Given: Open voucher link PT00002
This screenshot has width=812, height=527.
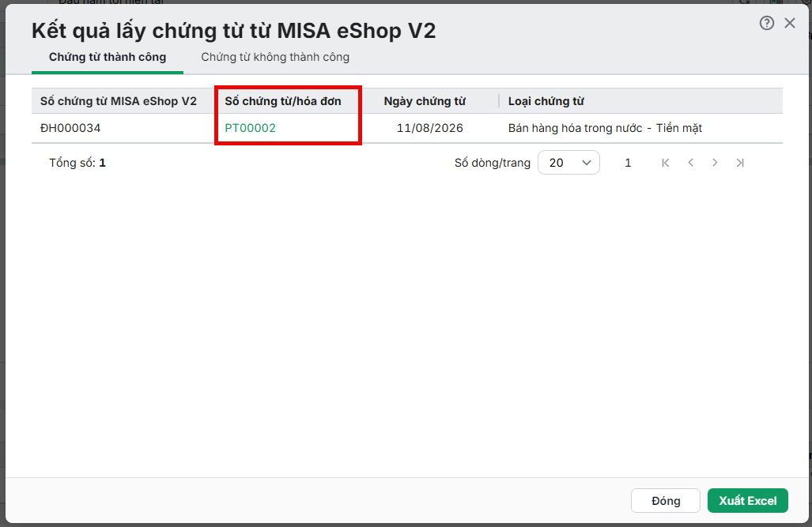Looking at the screenshot, I should pos(250,128).
